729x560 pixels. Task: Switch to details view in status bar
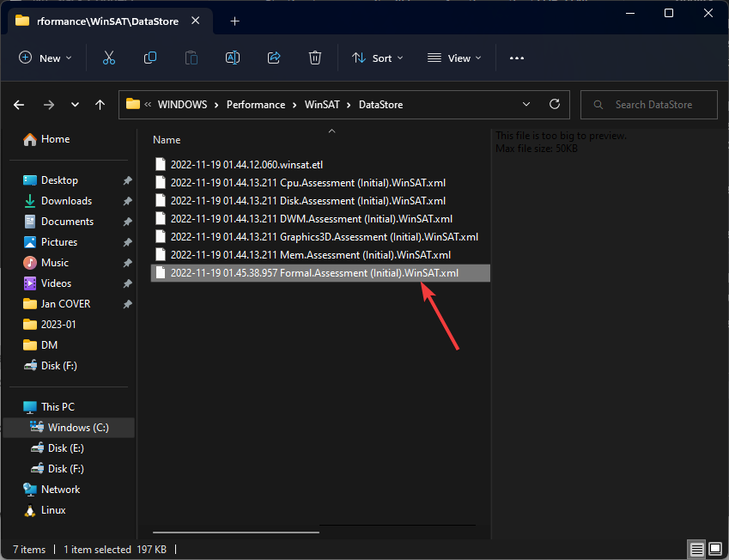pyautogui.click(x=696, y=549)
